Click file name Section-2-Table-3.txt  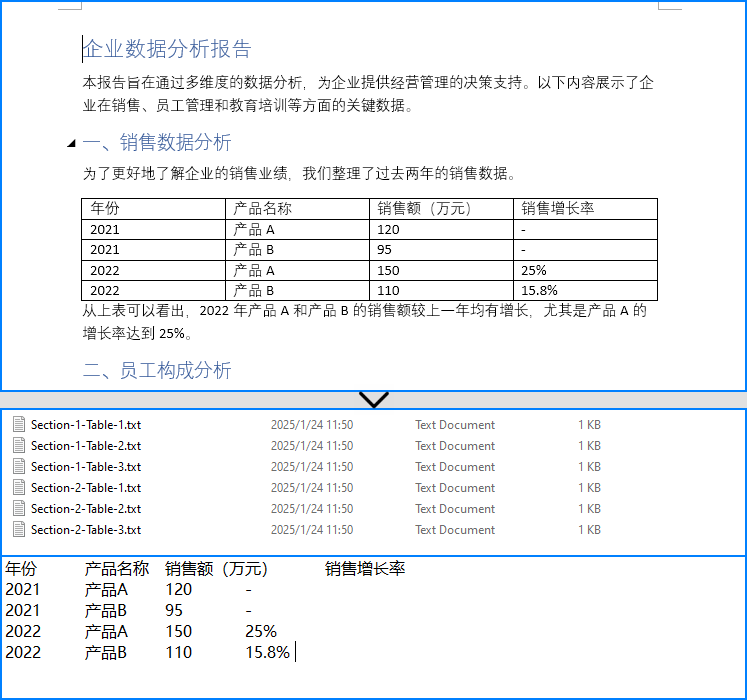click(86, 529)
